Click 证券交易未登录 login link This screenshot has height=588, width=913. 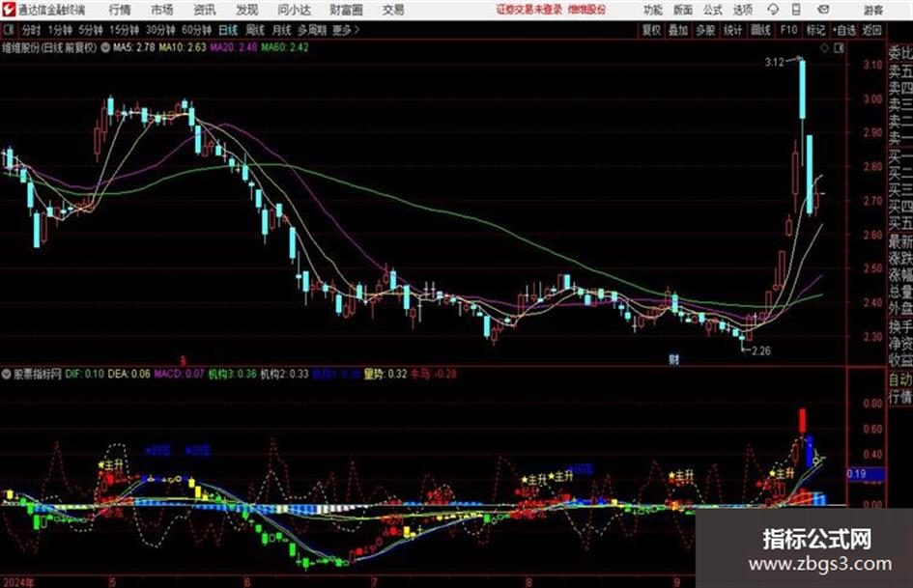pos(529,10)
